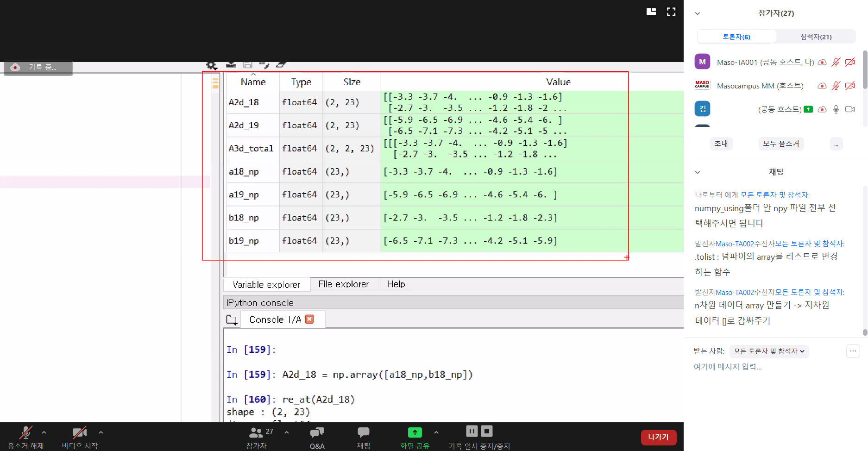The image size is (868, 451).
Task: Pause the recording with pause icon
Action: 472,431
